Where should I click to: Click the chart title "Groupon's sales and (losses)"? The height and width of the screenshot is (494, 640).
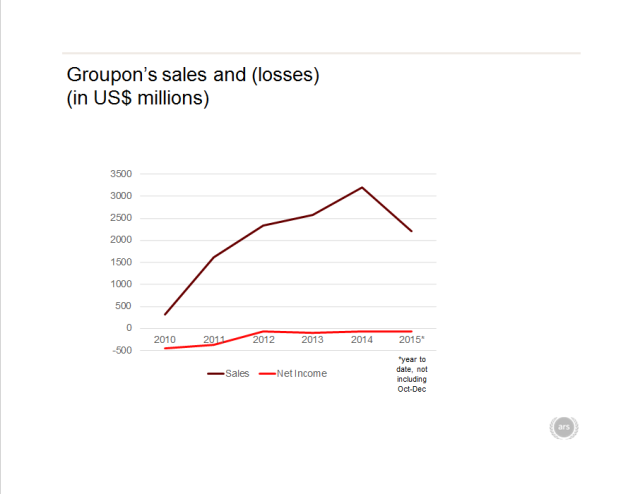click(193, 75)
